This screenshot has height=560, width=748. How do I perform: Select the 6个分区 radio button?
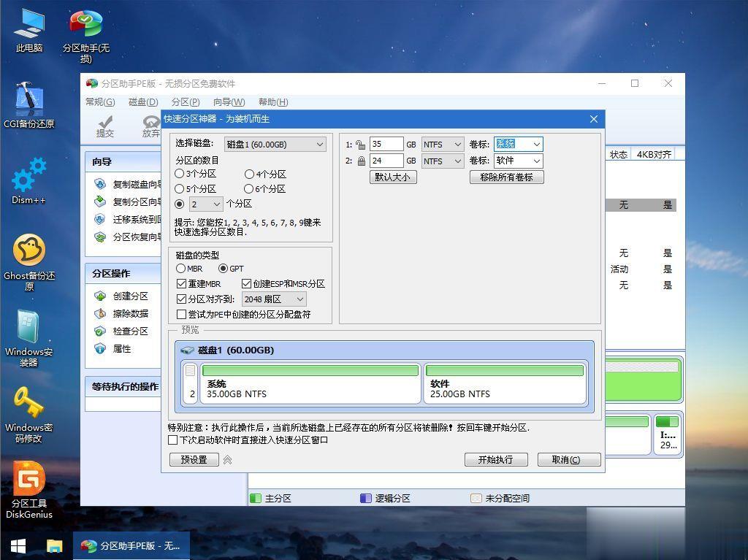click(248, 189)
